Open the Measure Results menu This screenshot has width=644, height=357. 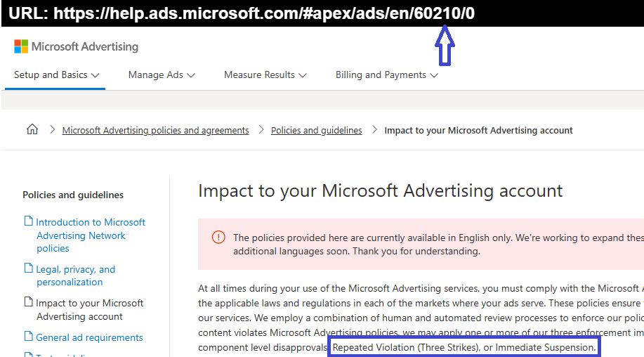(x=265, y=74)
